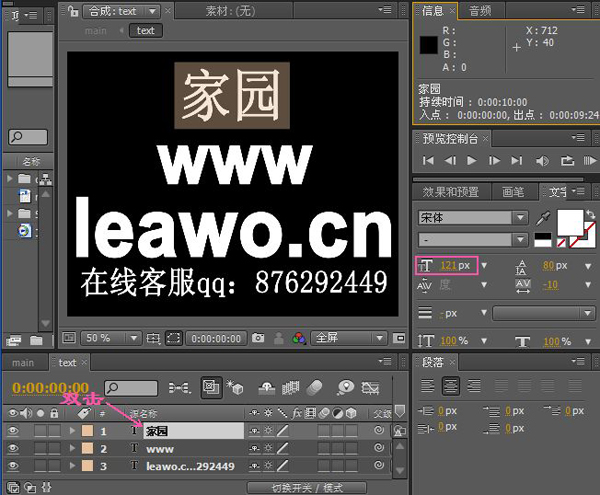
Task: Open the 合成: text composition dropdown
Action: tap(121, 11)
